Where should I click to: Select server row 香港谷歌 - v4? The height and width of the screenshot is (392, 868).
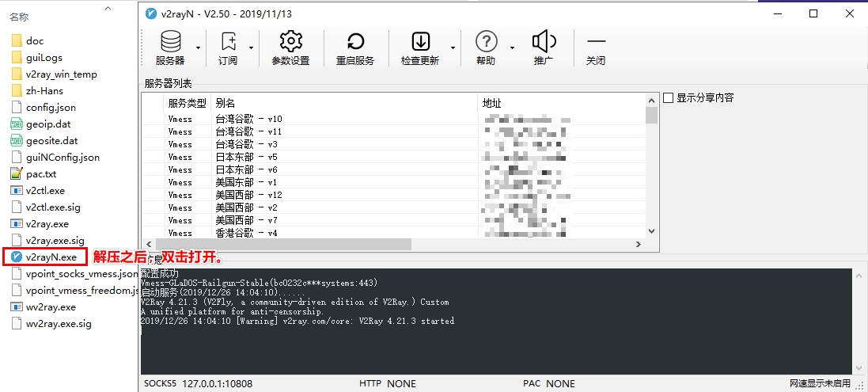[393, 233]
